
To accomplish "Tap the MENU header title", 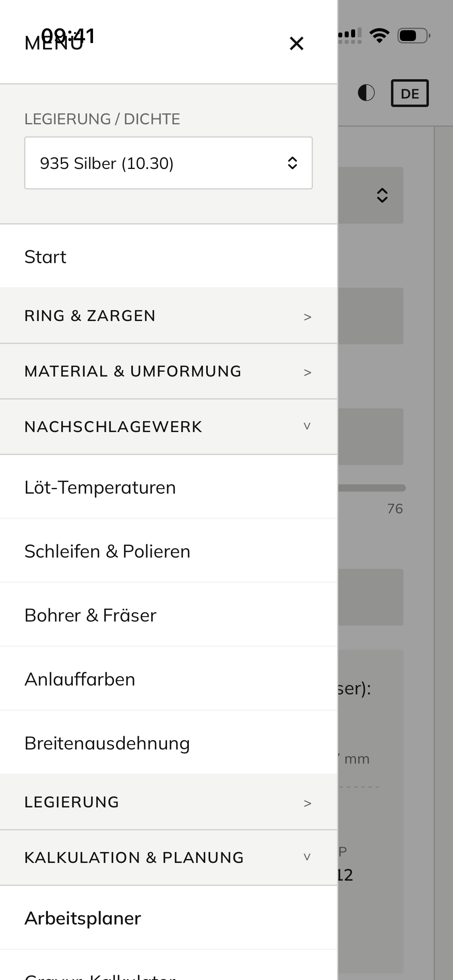I will pos(54,43).
